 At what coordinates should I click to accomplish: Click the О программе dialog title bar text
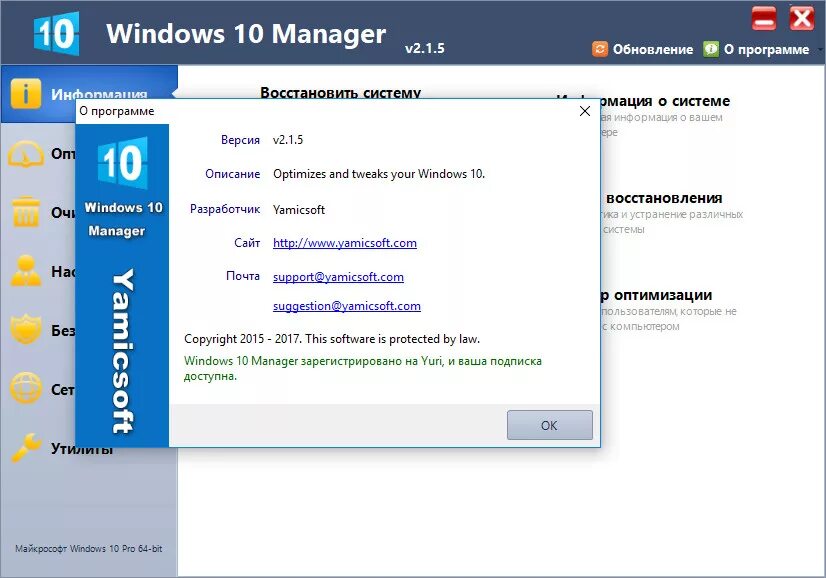[116, 111]
